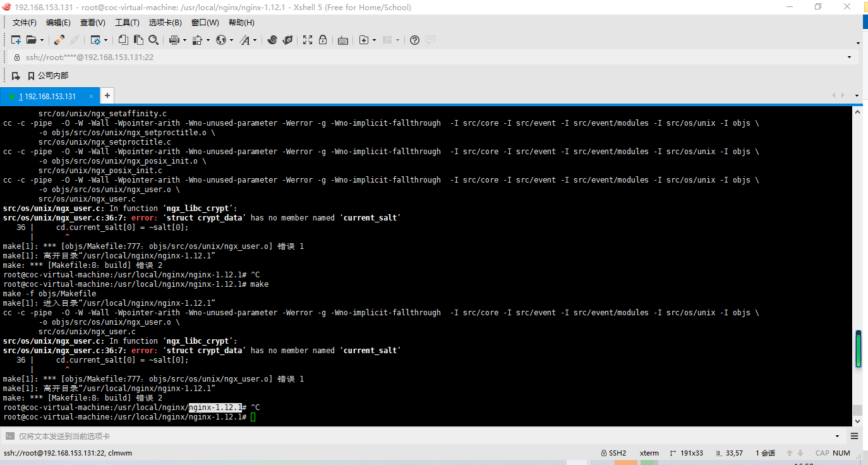Click the address bar ssh URL field
Image resolution: width=868 pixels, height=465 pixels.
435,57
